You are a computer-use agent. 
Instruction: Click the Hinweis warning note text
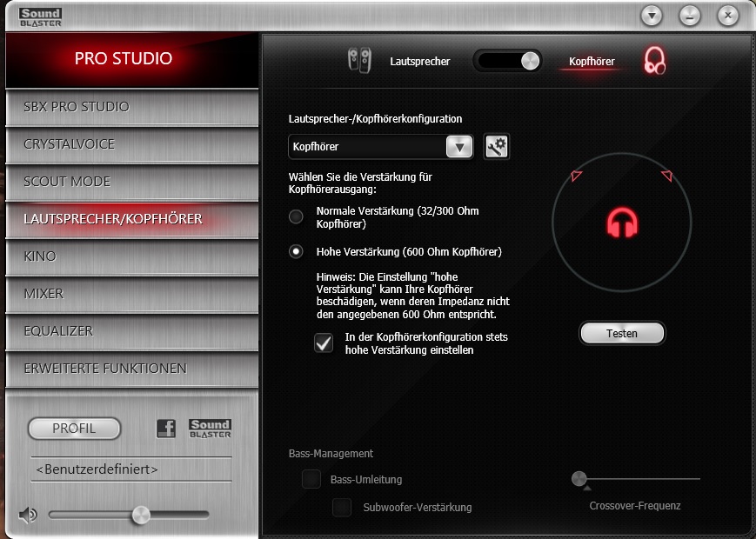click(412, 296)
